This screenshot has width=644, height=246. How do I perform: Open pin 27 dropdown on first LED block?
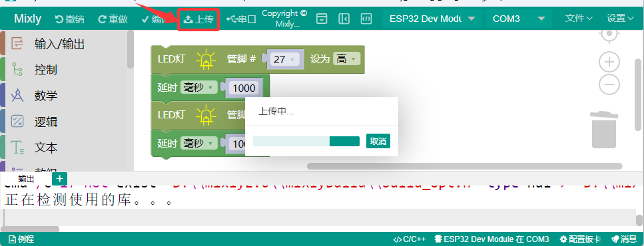pyautogui.click(x=285, y=59)
